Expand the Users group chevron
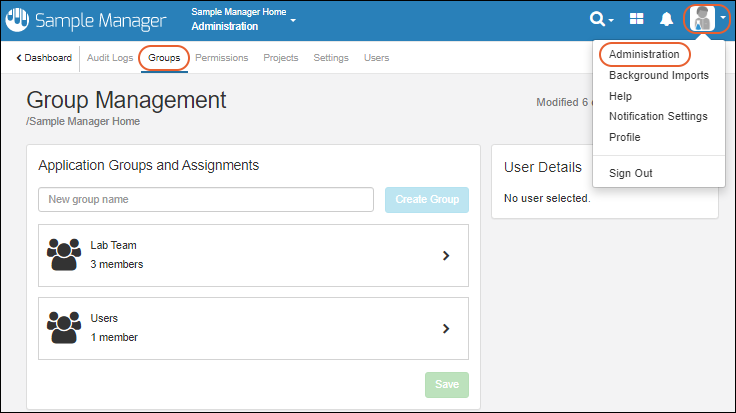736x413 pixels. (446, 328)
